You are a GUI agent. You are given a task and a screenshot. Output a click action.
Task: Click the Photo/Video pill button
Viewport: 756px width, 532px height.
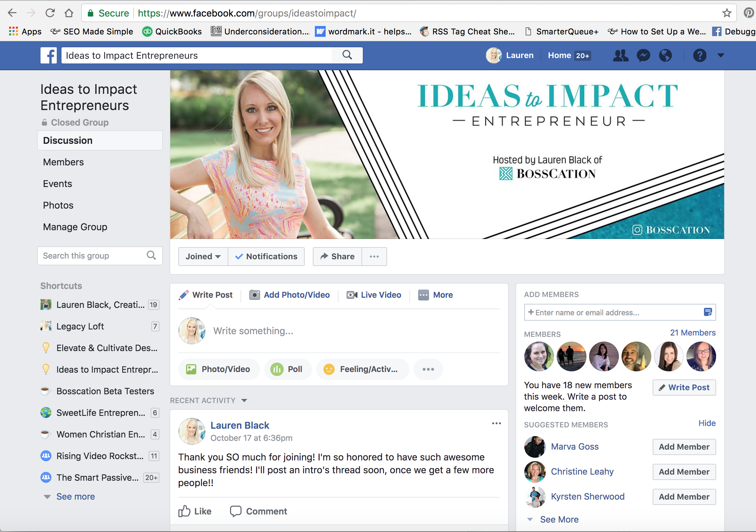point(219,369)
